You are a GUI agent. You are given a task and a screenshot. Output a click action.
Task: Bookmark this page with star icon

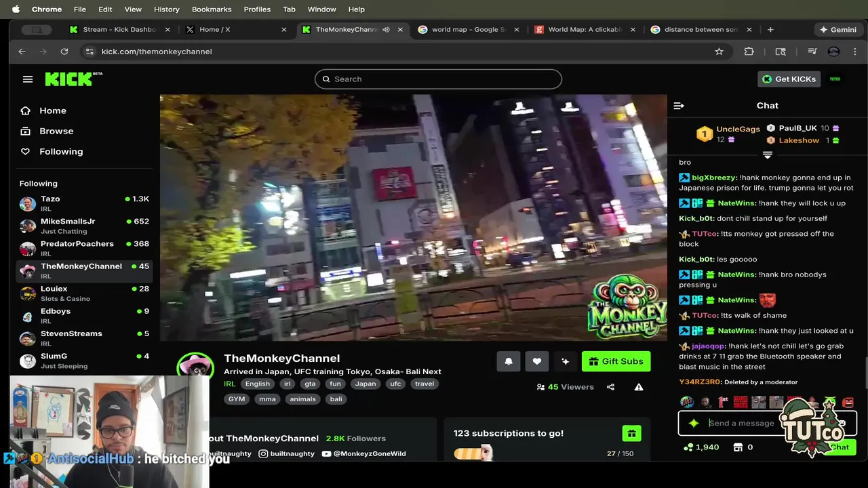pos(719,52)
